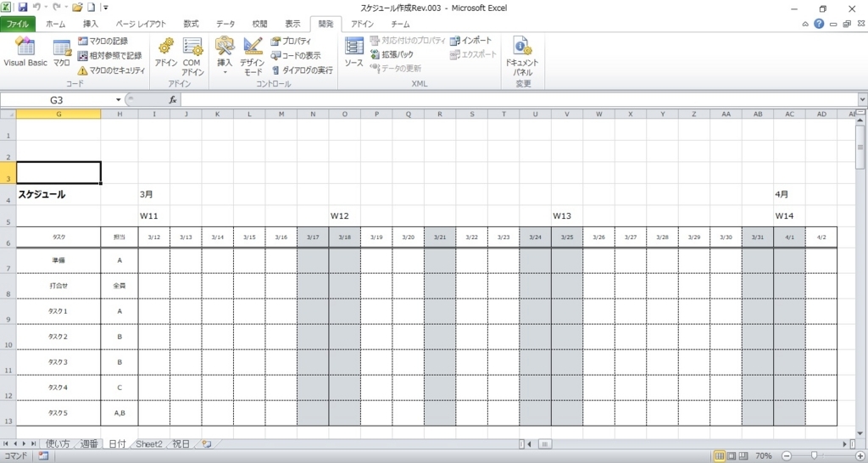This screenshot has height=463, width=868.
Task: Click the New document icon in quick access toolbar
Action: (92, 8)
